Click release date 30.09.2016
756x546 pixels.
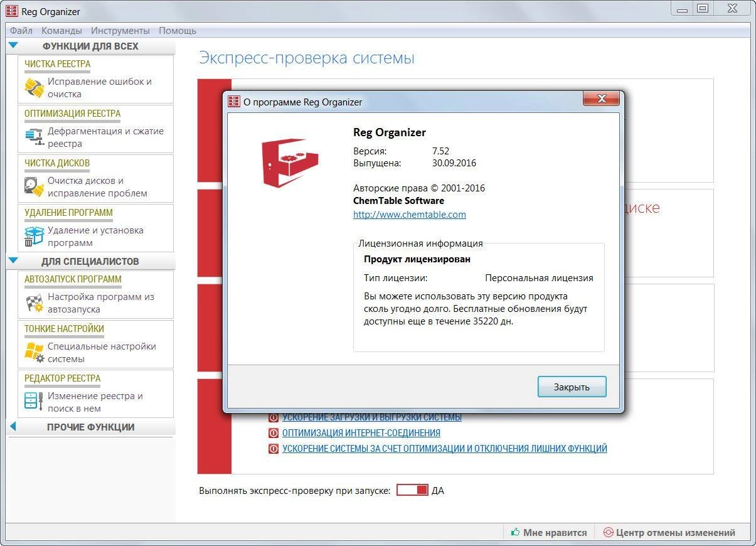tap(454, 163)
